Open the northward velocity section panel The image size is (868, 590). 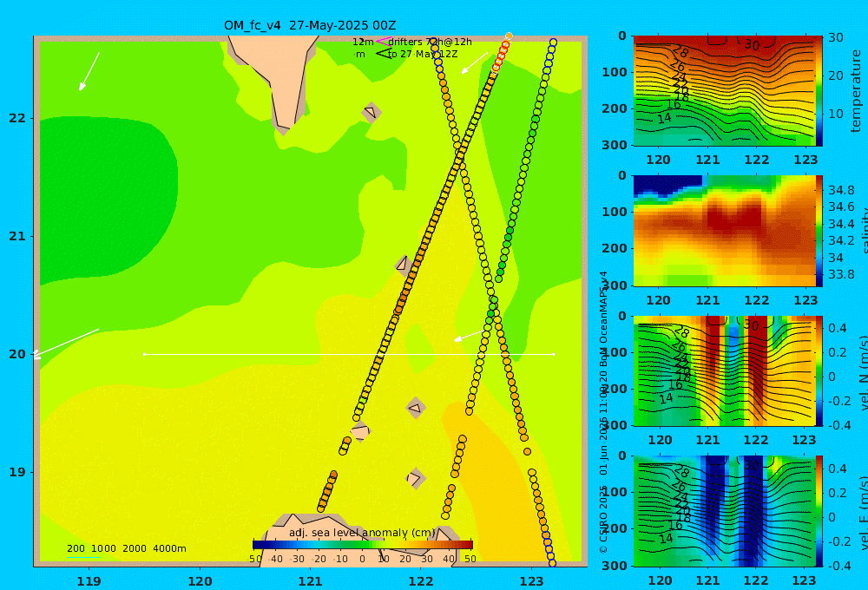point(725,370)
